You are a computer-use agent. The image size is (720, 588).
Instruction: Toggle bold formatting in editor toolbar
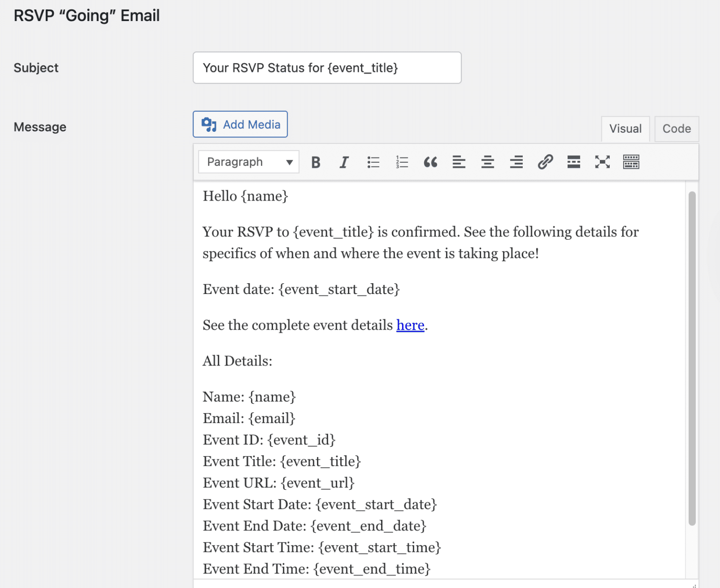[316, 162]
